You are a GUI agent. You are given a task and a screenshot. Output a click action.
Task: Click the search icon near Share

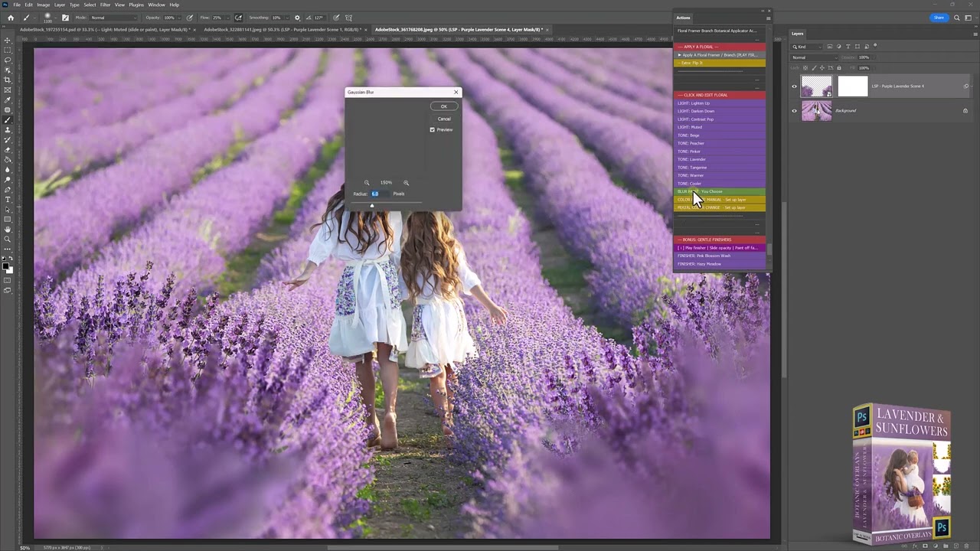[956, 18]
